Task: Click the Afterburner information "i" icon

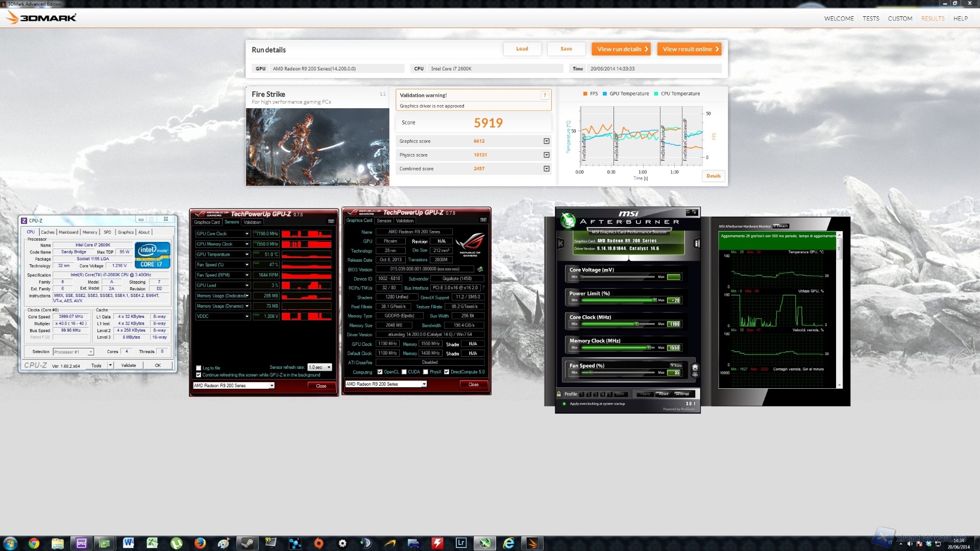Action: pyautogui.click(x=696, y=244)
